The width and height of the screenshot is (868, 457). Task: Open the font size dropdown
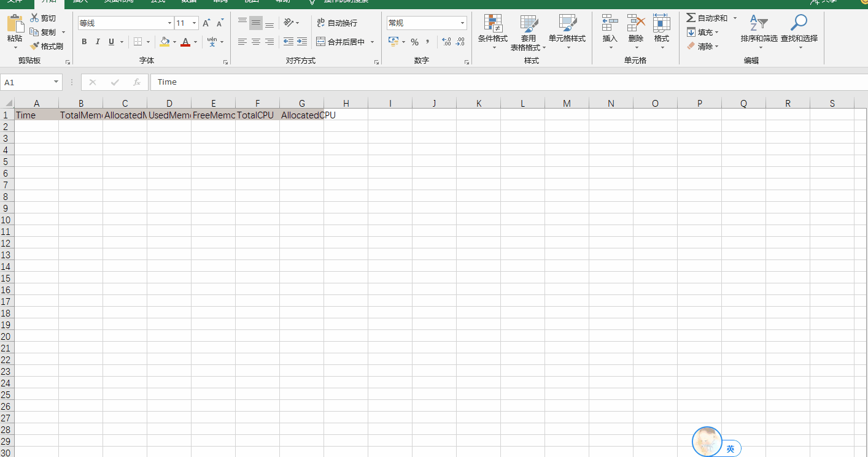195,23
